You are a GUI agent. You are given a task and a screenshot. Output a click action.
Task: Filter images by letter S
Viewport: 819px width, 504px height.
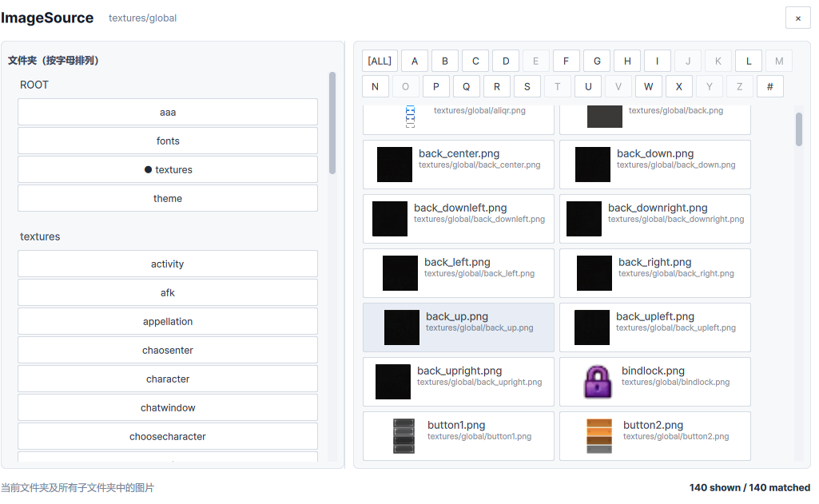click(527, 87)
